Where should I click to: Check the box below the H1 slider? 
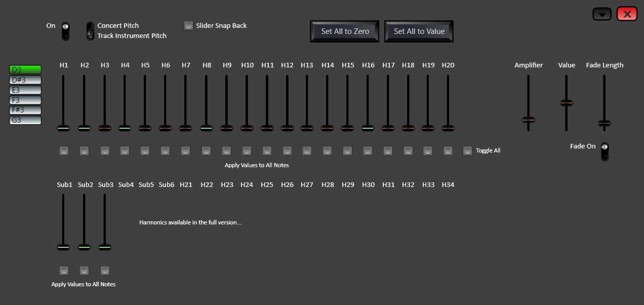pos(64,150)
